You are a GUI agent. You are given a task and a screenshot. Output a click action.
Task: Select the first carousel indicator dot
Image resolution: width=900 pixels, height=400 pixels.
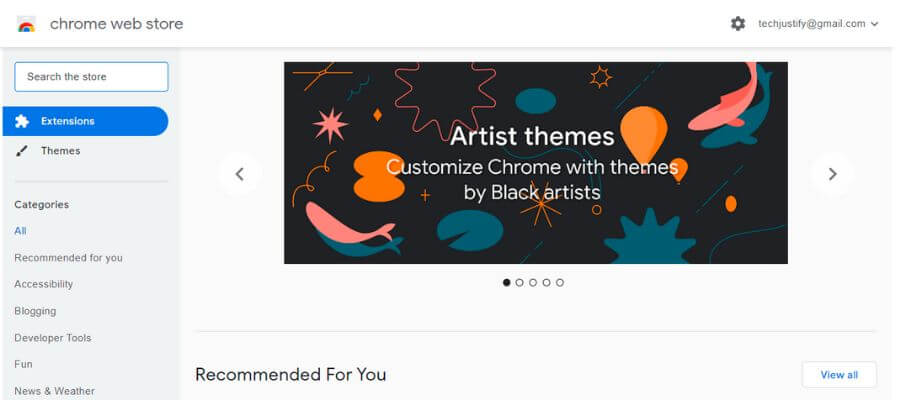[x=506, y=283]
